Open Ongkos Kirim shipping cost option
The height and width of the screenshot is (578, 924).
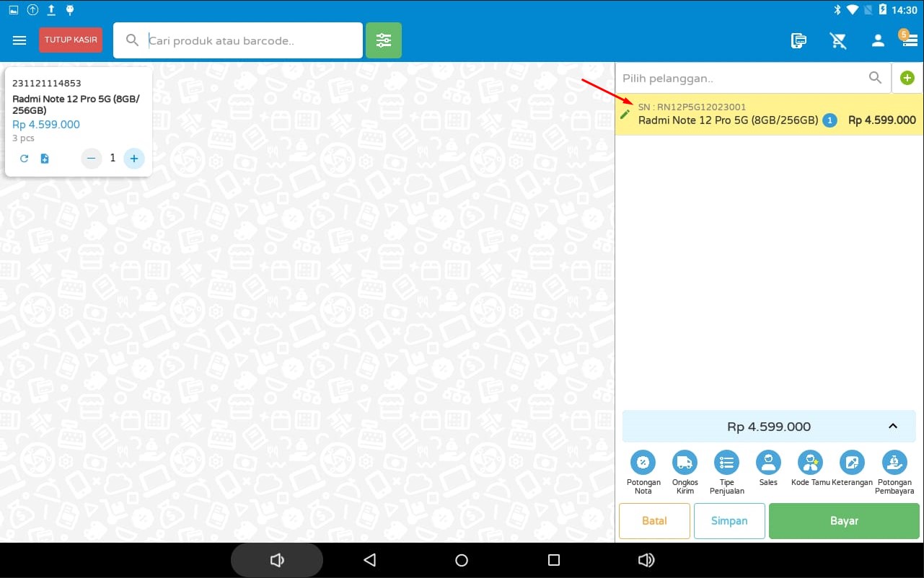[x=685, y=472]
